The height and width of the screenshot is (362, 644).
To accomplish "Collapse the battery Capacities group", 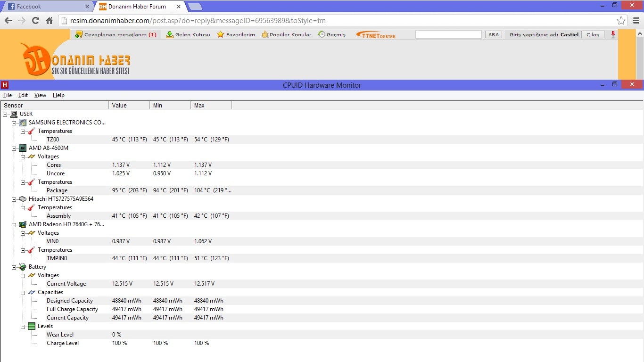I will (23, 292).
